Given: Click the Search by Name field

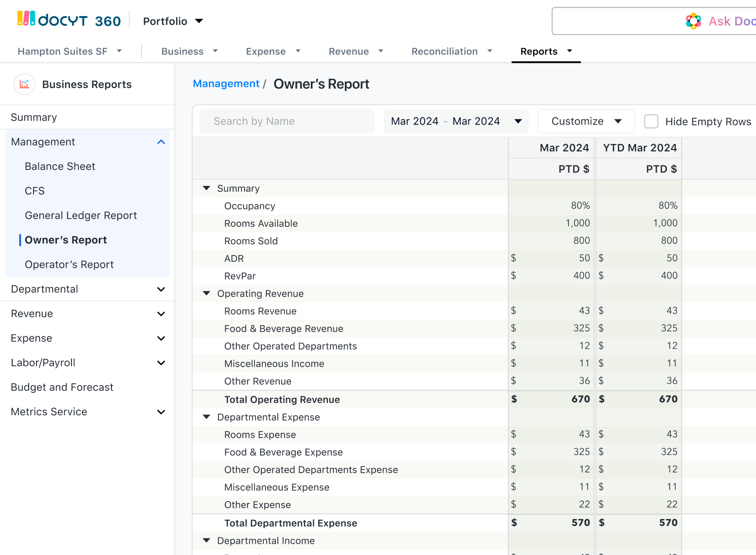Looking at the screenshot, I should pyautogui.click(x=287, y=121).
